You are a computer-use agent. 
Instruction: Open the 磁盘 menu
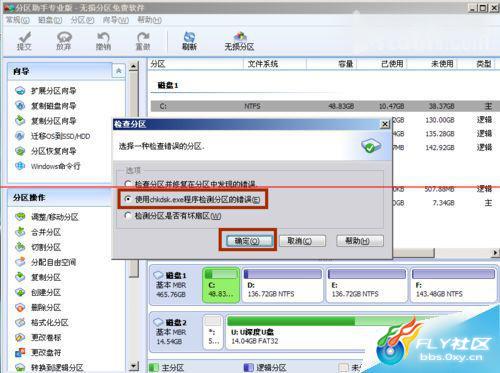coord(50,20)
